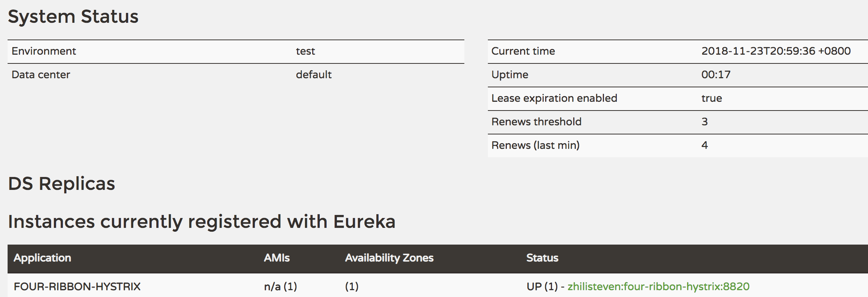868x297 pixels.
Task: Click the FOUR-RIBBON-HYSTRIX application name
Action: point(77,286)
